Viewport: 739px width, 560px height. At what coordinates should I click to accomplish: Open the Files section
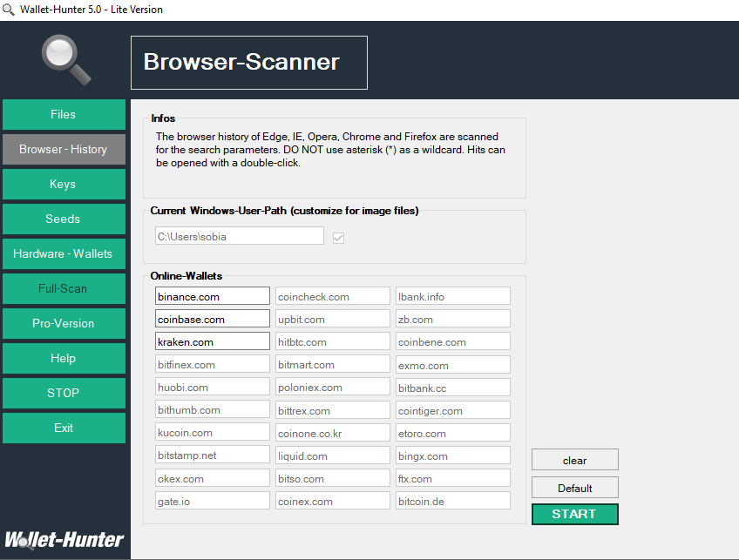[x=64, y=114]
